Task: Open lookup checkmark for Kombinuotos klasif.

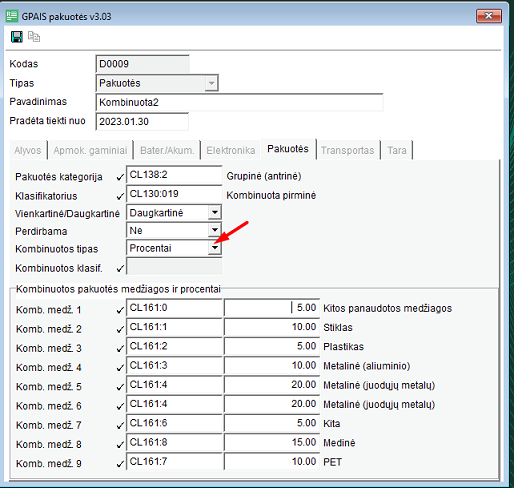Action: [x=120, y=268]
